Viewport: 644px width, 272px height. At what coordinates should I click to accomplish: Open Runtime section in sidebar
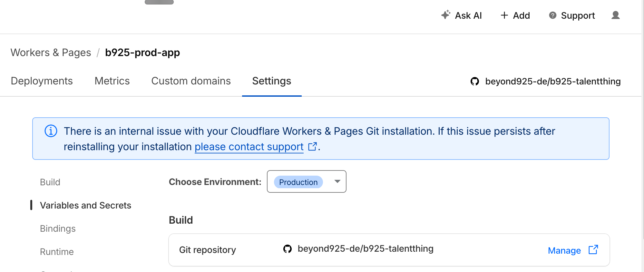point(57,252)
